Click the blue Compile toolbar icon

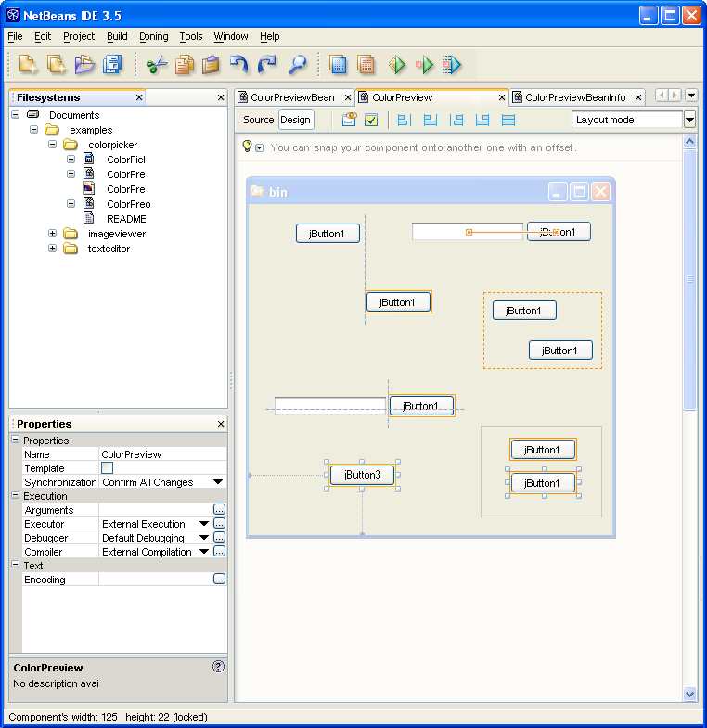(338, 65)
